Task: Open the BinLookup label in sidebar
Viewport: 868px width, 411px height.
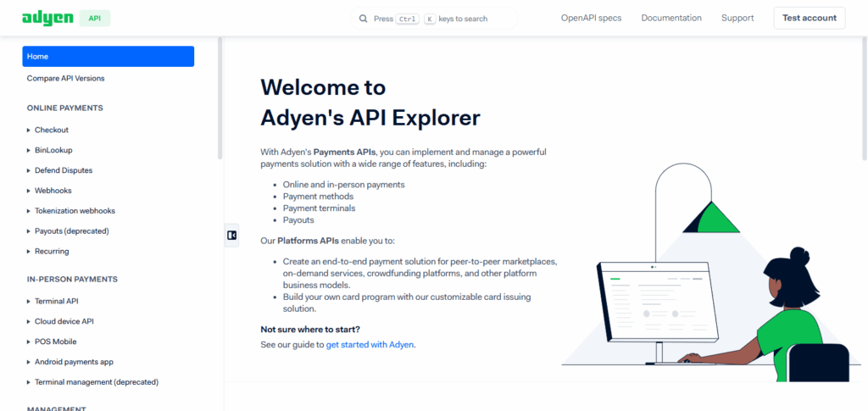Action: [53, 151]
